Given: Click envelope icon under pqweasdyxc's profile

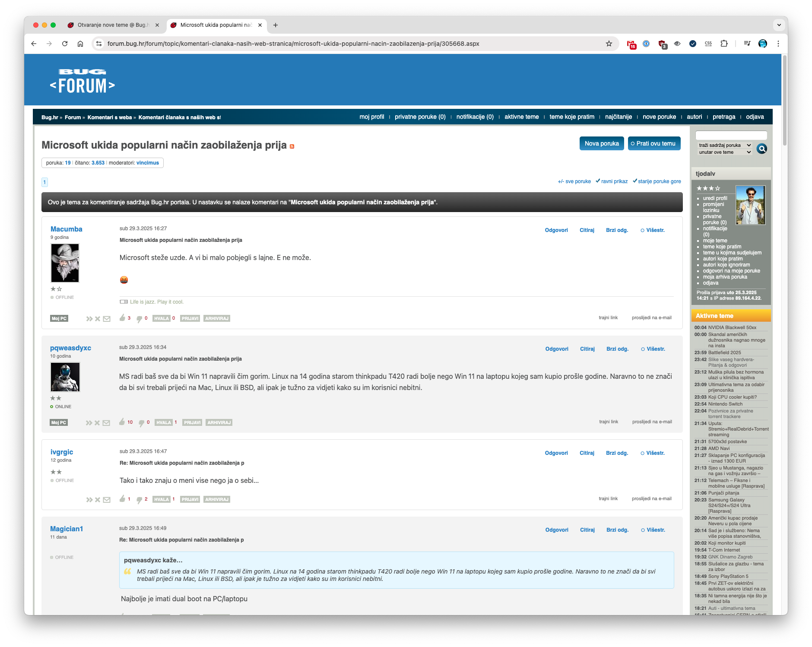Looking at the screenshot, I should pyautogui.click(x=106, y=423).
